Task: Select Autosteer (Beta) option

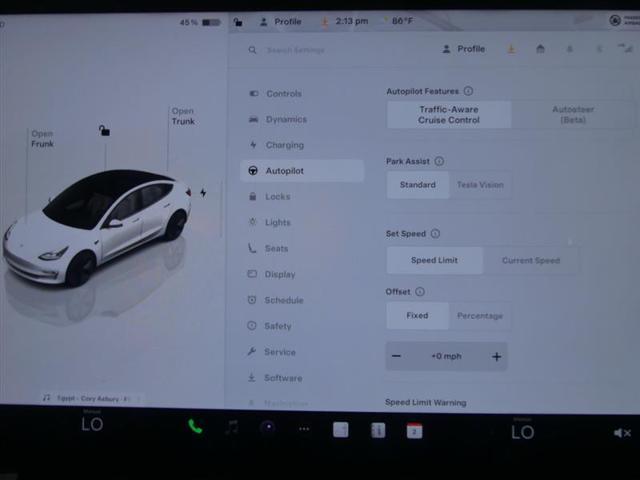Action: pos(573,115)
